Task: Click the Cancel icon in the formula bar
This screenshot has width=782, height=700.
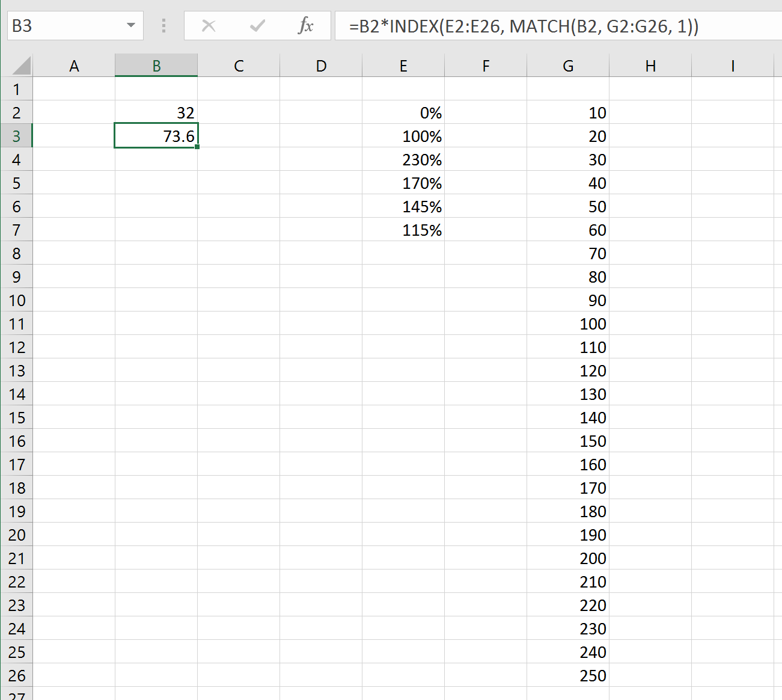Action: [209, 25]
